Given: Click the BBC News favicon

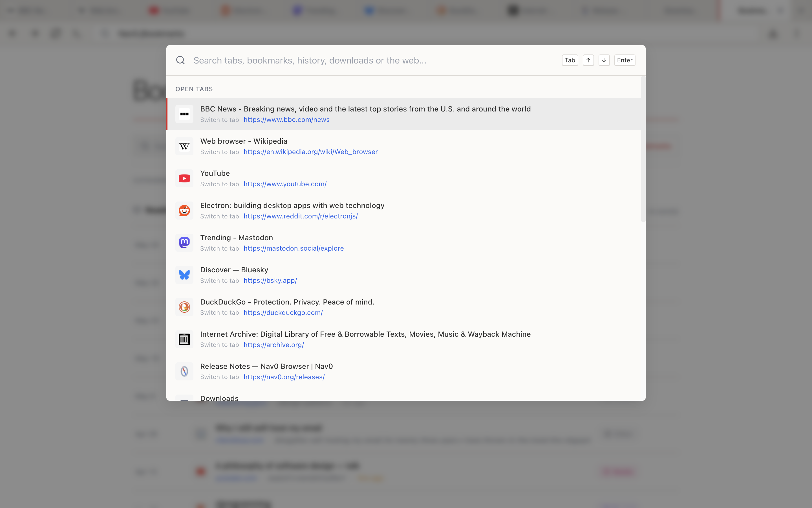Looking at the screenshot, I should [x=184, y=114].
